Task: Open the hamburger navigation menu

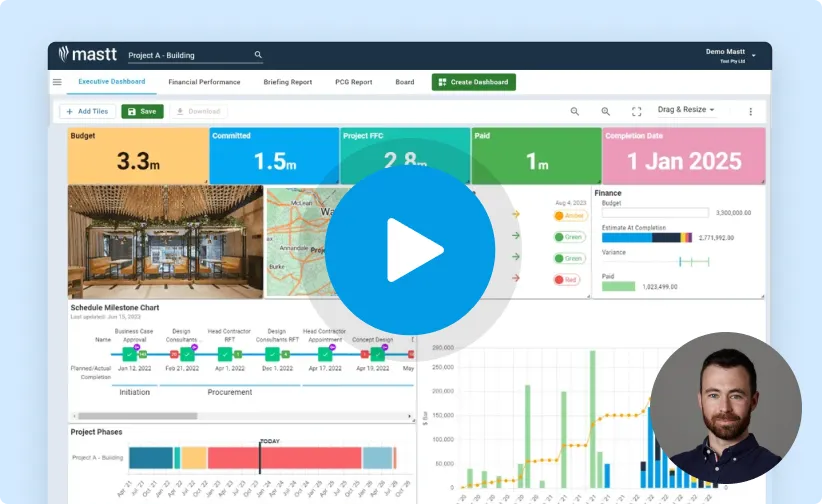Action: point(57,82)
